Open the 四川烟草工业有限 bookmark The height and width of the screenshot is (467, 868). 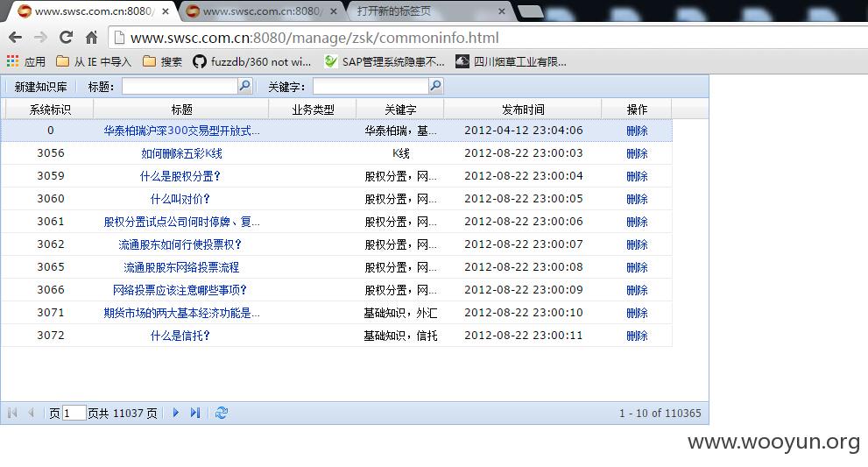click(x=511, y=61)
